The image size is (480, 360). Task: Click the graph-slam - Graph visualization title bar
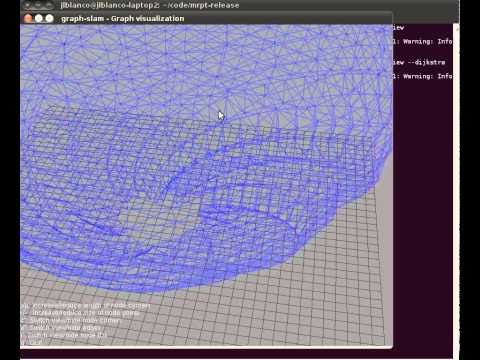point(206,19)
